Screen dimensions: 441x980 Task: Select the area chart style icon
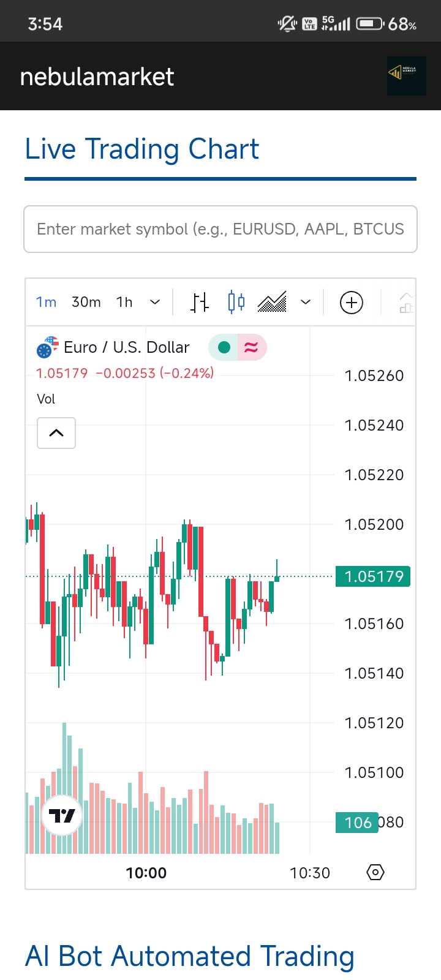coord(272,303)
